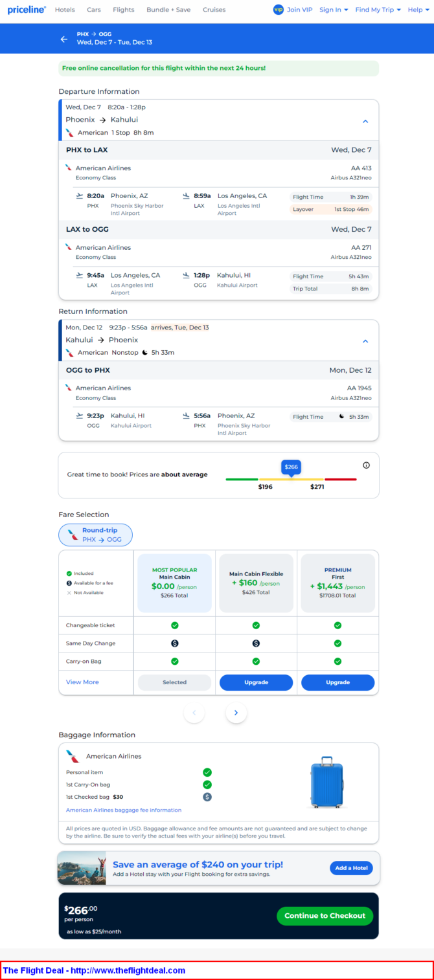Click First class Same Day Change checkmark
The width and height of the screenshot is (434, 980).
tap(337, 643)
